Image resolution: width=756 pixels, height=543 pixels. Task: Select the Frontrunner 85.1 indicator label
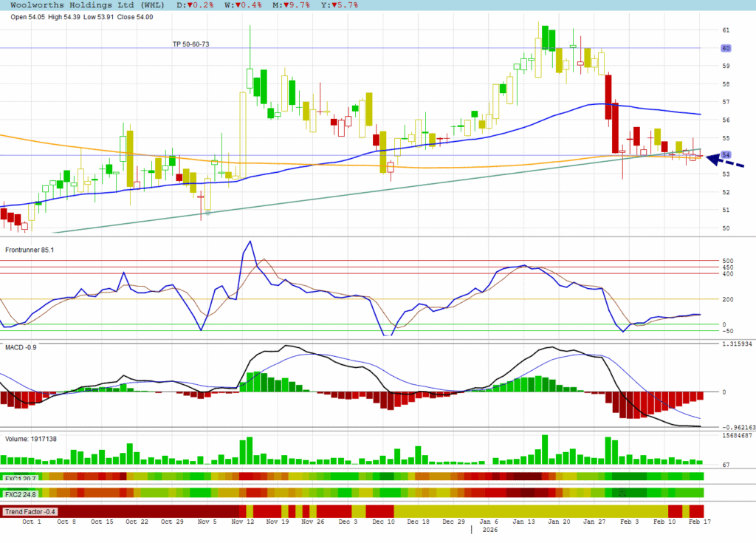(30, 250)
